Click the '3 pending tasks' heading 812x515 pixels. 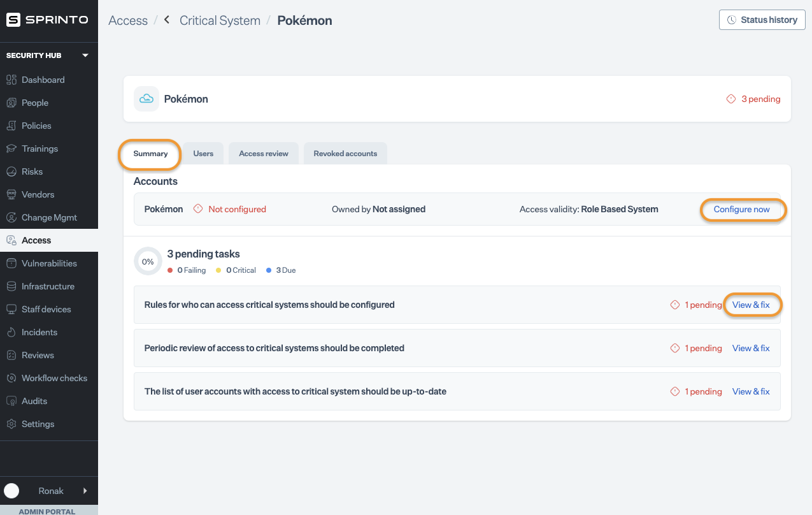203,254
